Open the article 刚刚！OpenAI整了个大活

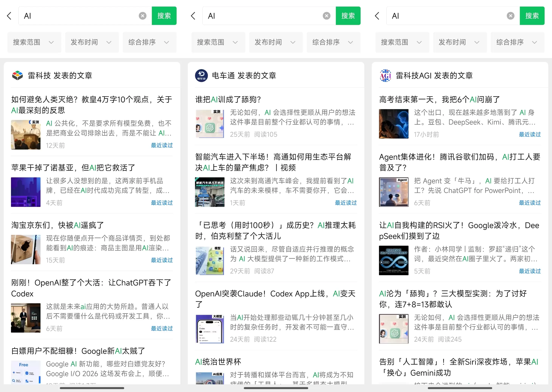pos(91,288)
